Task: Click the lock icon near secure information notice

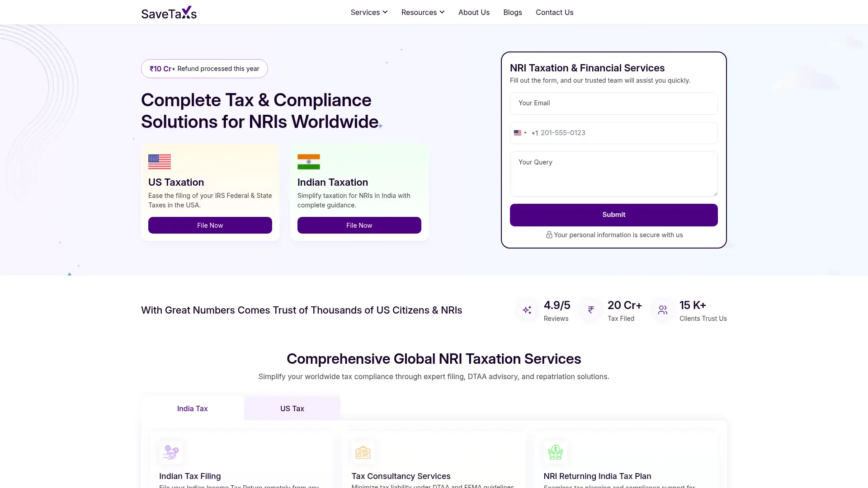Action: point(549,235)
